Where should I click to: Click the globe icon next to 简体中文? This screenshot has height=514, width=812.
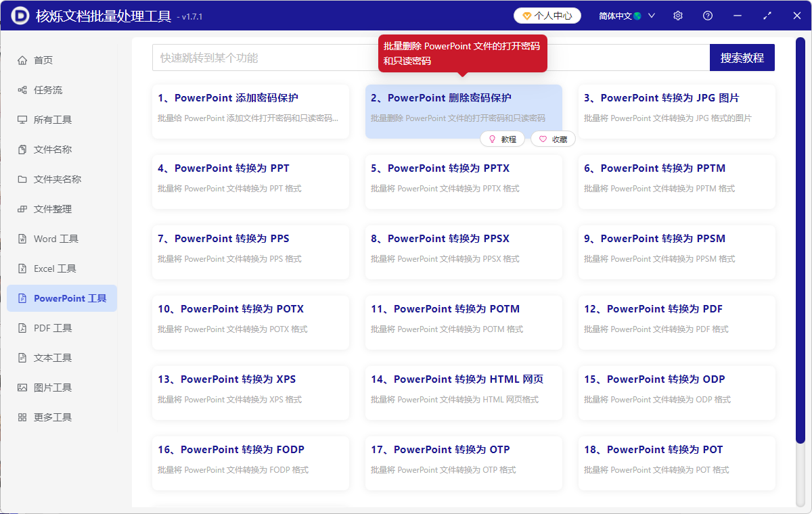(x=637, y=16)
